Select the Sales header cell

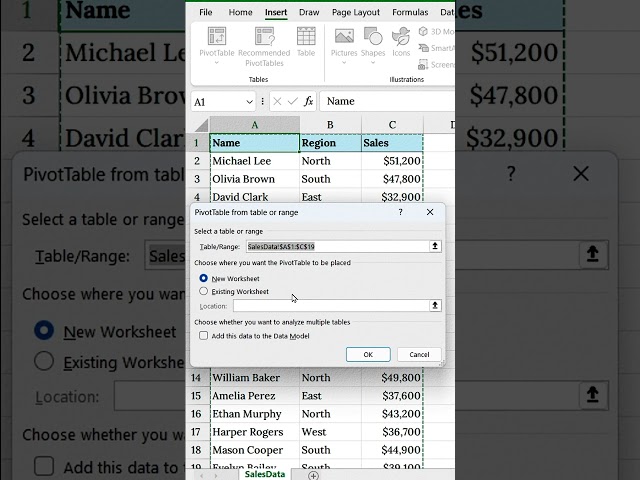(392, 143)
